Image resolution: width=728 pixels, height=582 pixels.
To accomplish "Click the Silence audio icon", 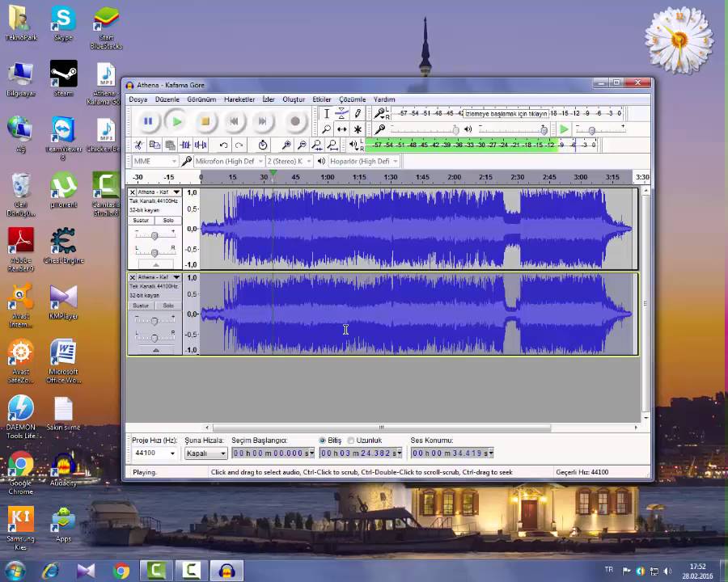I will [201, 145].
